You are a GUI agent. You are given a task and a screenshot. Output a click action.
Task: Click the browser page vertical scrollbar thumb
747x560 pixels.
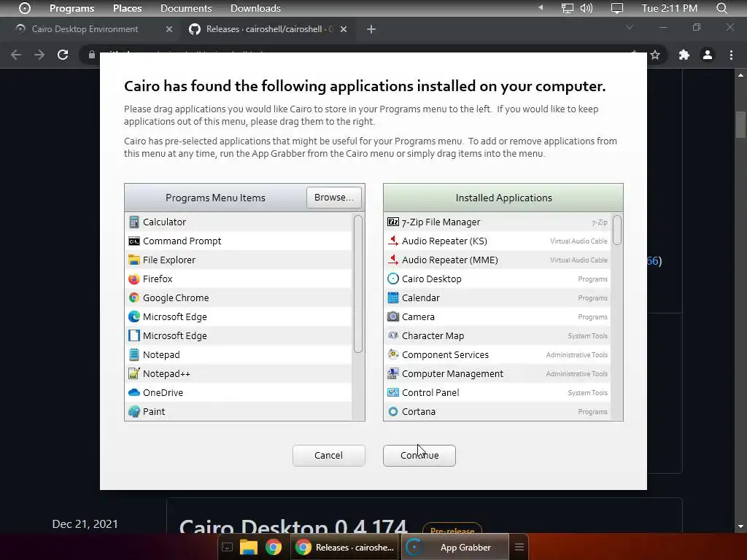[740, 123]
